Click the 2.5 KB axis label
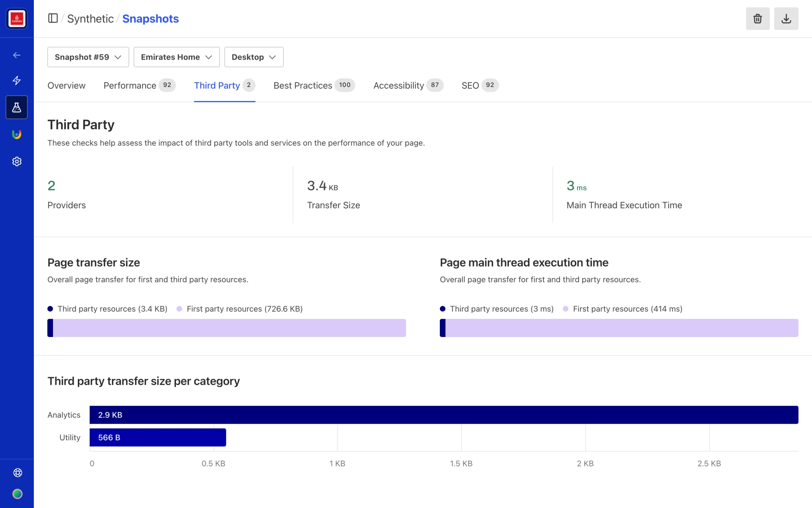Screen dimensions: 812x508 click(709, 464)
